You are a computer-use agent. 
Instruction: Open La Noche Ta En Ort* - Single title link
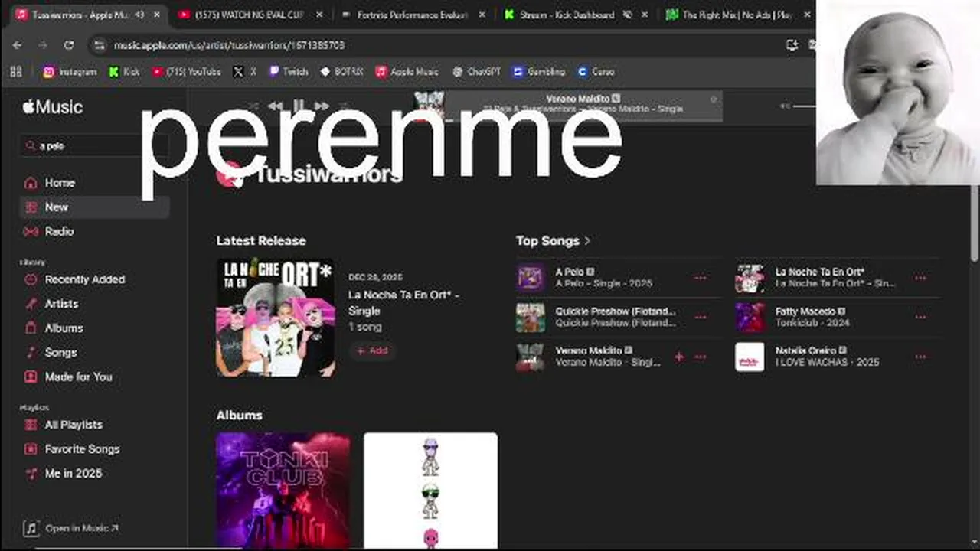(403, 303)
